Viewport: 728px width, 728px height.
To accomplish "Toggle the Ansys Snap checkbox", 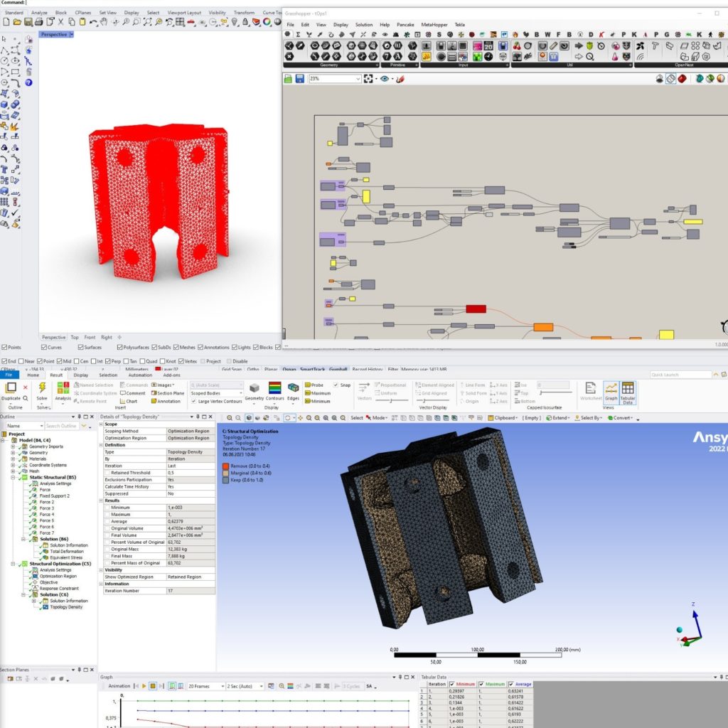I will coord(336,385).
